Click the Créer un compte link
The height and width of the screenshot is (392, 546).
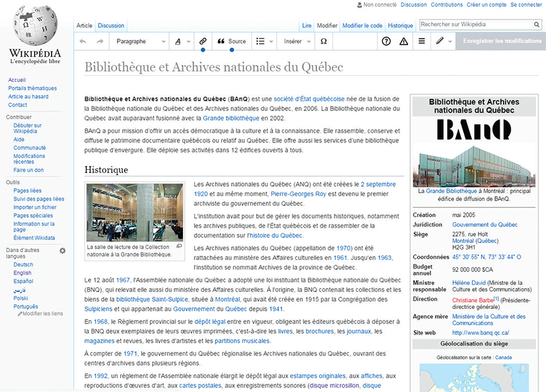pyautogui.click(x=487, y=5)
